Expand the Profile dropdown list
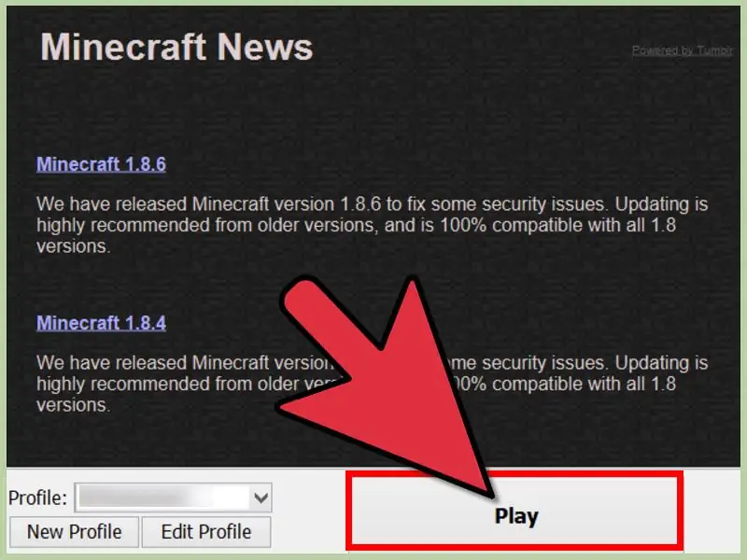 pos(261,497)
